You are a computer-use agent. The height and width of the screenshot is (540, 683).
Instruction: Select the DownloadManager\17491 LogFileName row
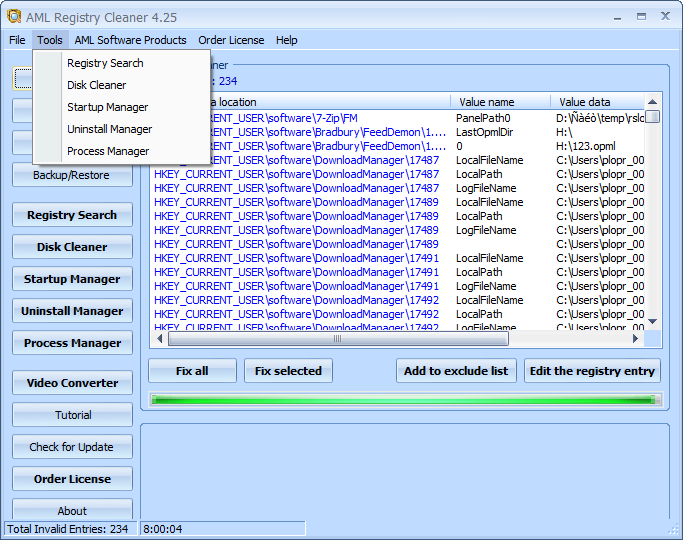point(398,286)
